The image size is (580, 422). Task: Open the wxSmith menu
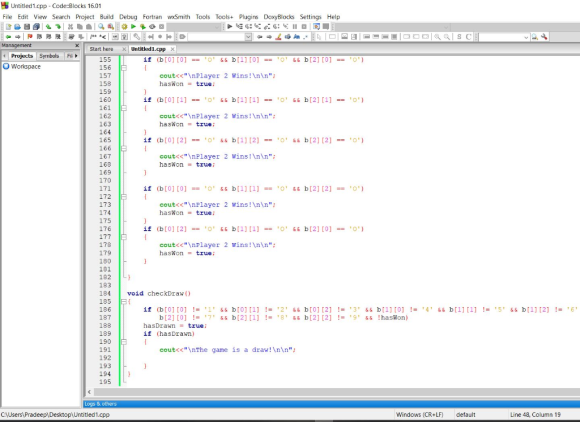pyautogui.click(x=179, y=17)
